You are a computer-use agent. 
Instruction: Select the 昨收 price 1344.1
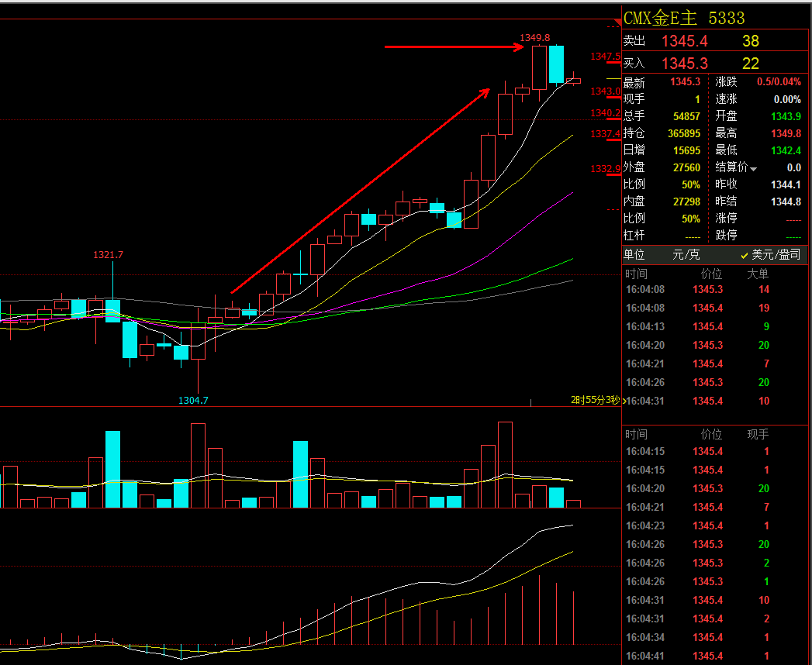coord(786,184)
